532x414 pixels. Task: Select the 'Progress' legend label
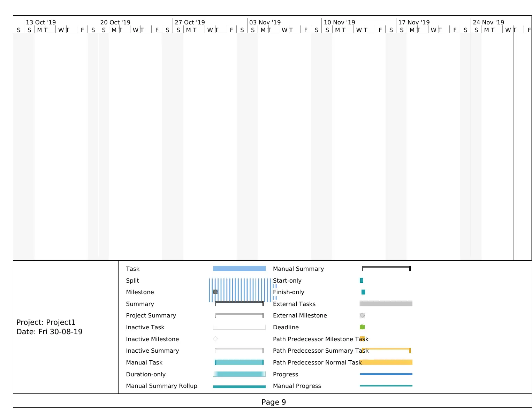pyautogui.click(x=286, y=374)
